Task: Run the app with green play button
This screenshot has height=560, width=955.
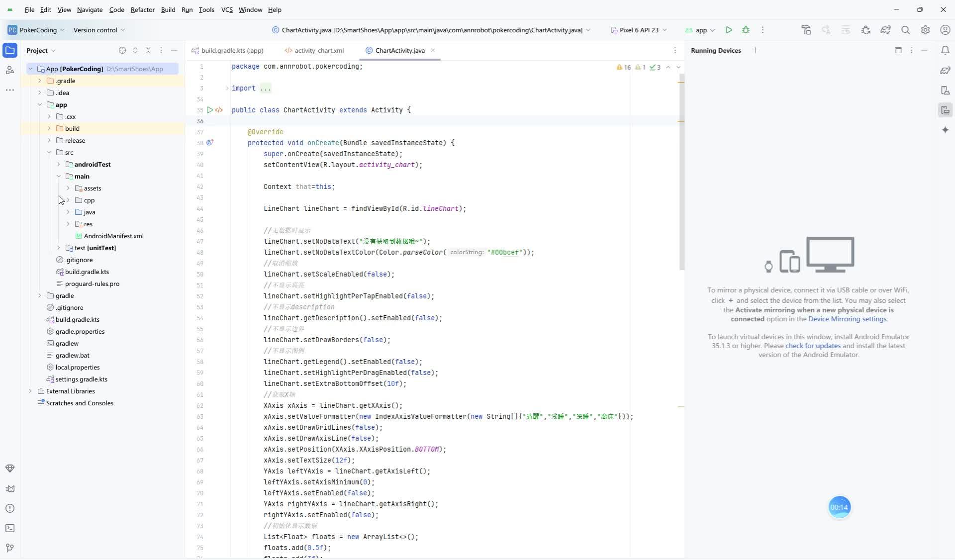Action: 729,30
